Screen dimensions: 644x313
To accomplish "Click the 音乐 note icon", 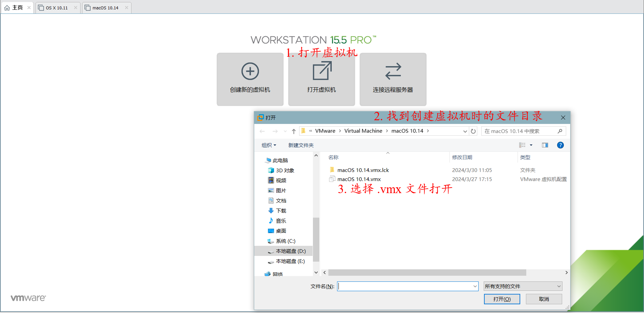I will pos(271,221).
